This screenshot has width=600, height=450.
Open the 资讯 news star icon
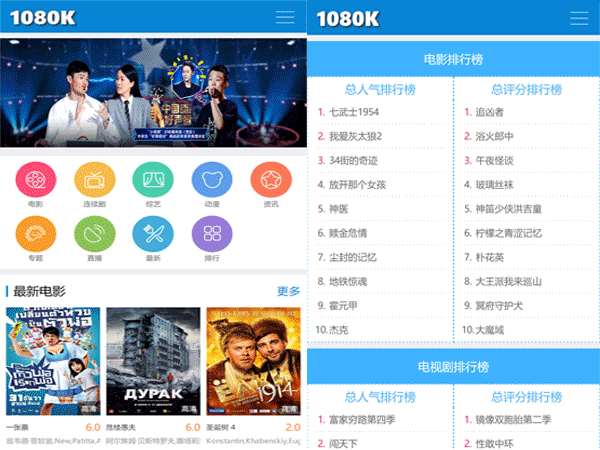(x=270, y=180)
